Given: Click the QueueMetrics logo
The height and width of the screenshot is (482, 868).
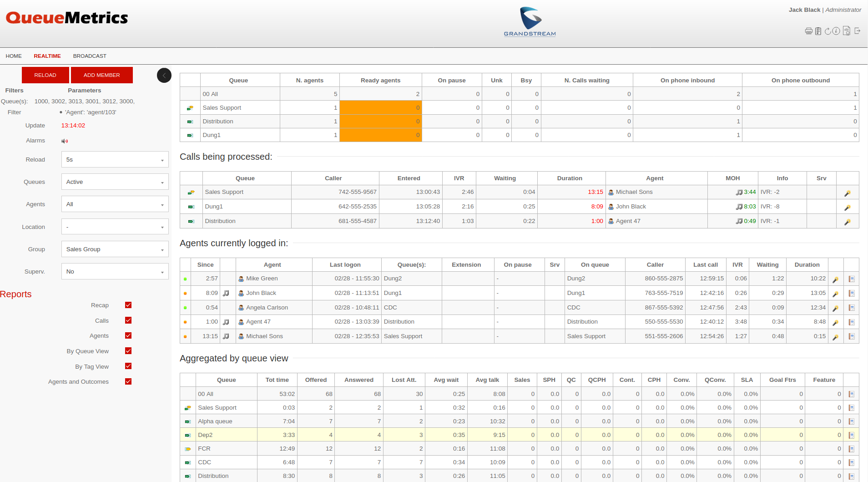Looking at the screenshot, I should [x=67, y=18].
